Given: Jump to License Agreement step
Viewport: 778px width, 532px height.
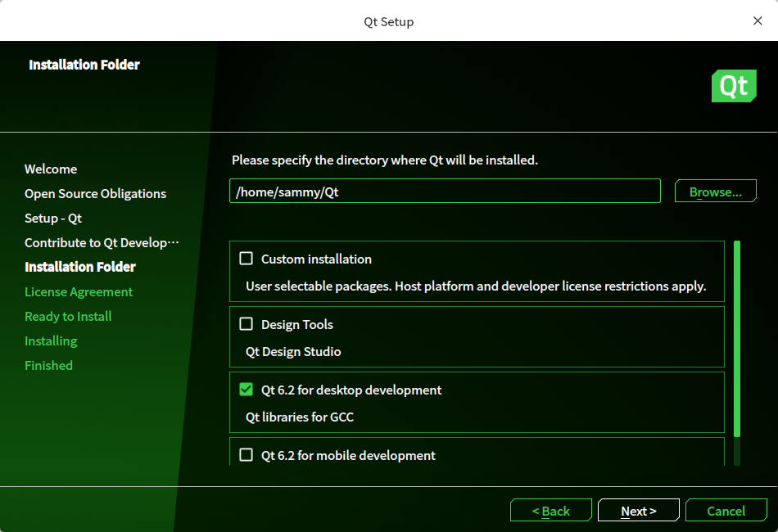Looking at the screenshot, I should point(79,292).
